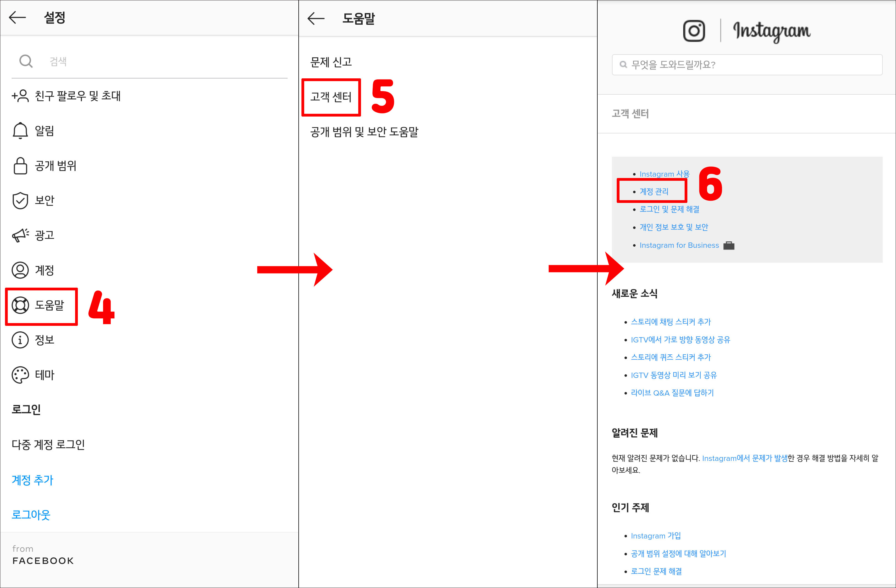The height and width of the screenshot is (588, 896).
Task: Click Instagram에서 문제가 발생 link
Action: (745, 458)
